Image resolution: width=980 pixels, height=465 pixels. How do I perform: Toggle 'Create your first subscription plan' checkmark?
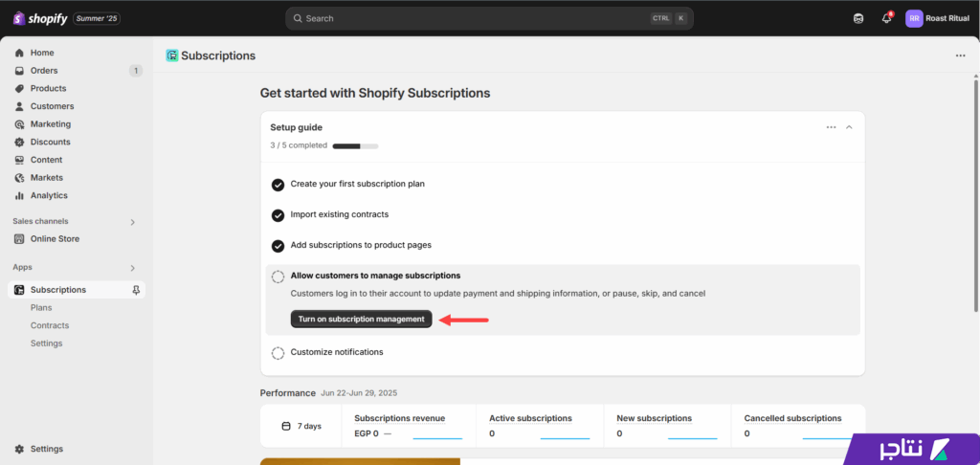278,185
